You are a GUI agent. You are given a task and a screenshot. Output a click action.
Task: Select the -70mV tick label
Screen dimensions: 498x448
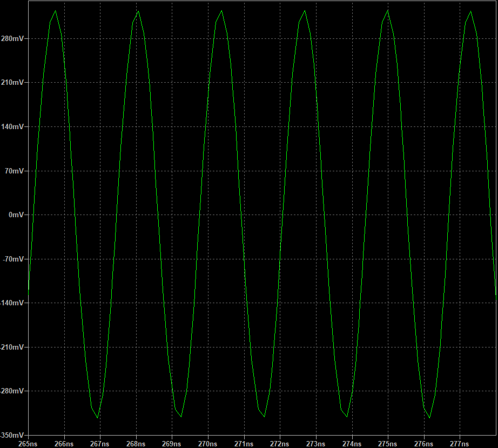14,259
